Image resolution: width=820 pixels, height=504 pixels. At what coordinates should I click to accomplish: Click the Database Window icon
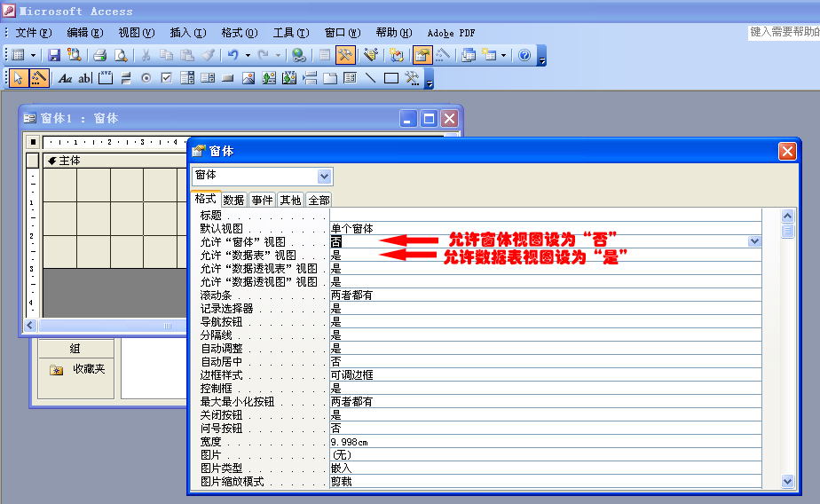[x=469, y=55]
